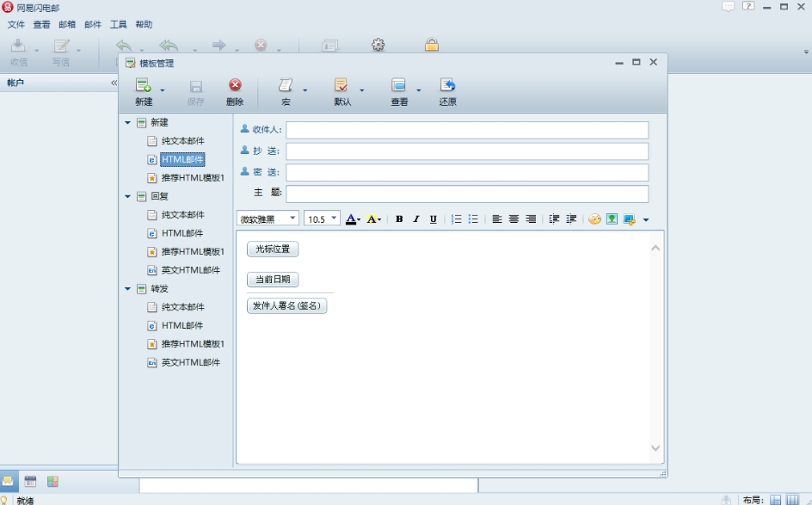Viewport: 812px width, 505px height.
Task: Collapse the 回复 tree group
Action: pos(128,196)
